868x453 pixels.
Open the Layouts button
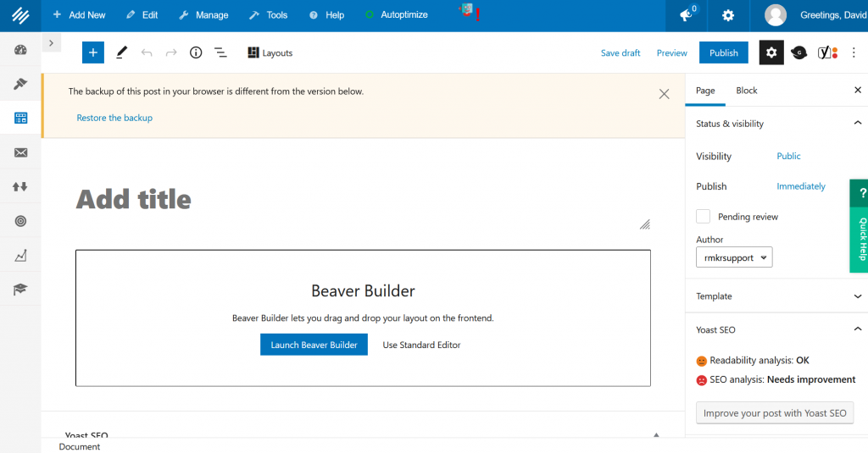tap(270, 52)
